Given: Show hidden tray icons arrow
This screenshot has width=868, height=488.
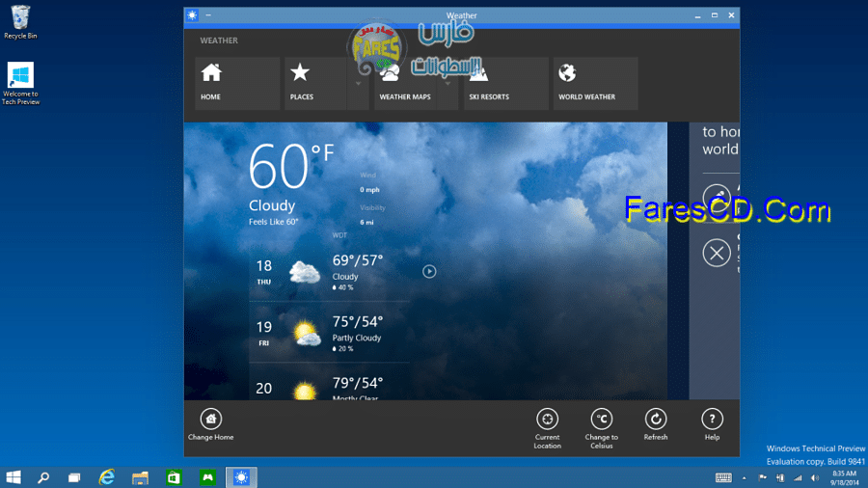Looking at the screenshot, I should pyautogui.click(x=744, y=478).
